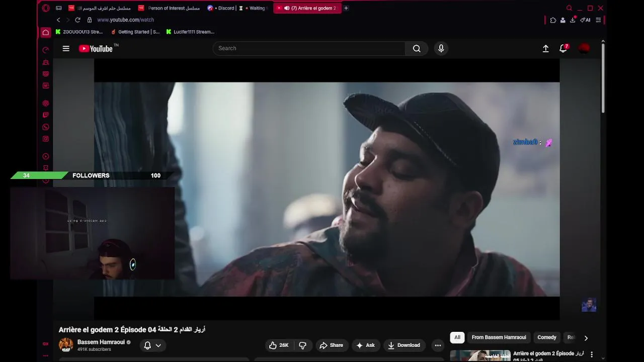Viewport: 644px width, 362px height.
Task: Open the sidebar three-dots setup button
Action: click(46, 355)
